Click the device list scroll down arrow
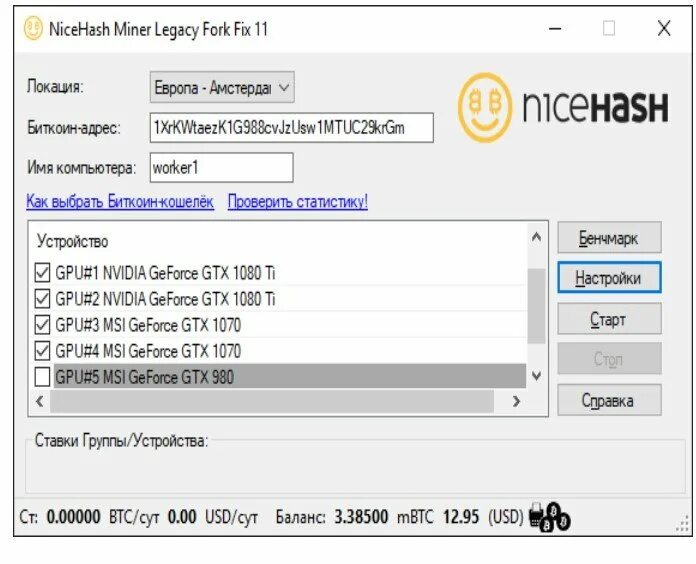Screen dimensions: 696x564 pos(536,376)
